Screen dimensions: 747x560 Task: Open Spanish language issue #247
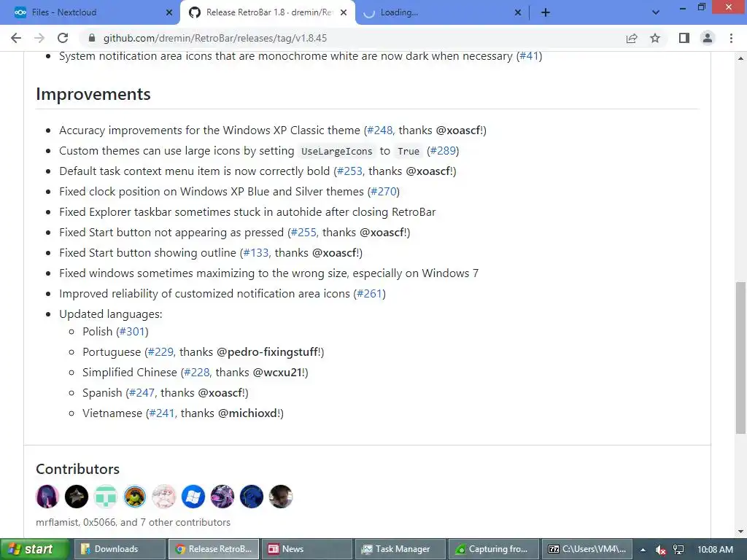point(142,393)
